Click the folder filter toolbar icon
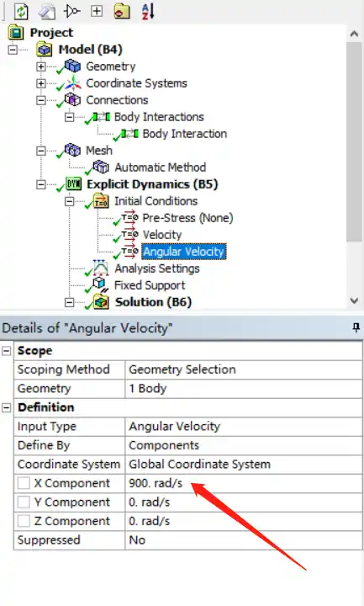 pyautogui.click(x=122, y=11)
